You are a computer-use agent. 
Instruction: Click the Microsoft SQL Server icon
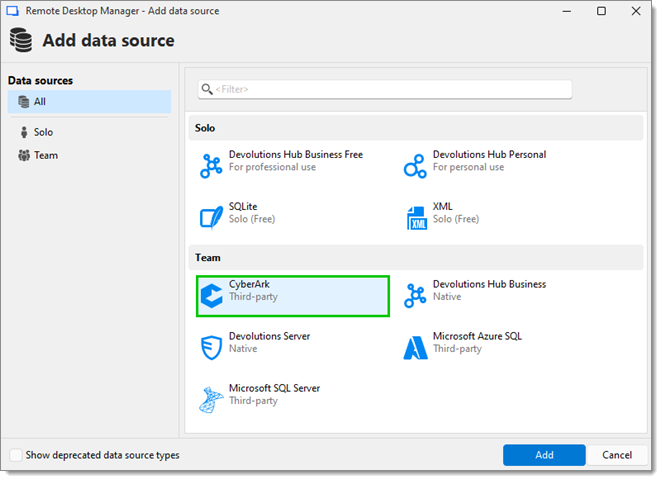point(211,399)
